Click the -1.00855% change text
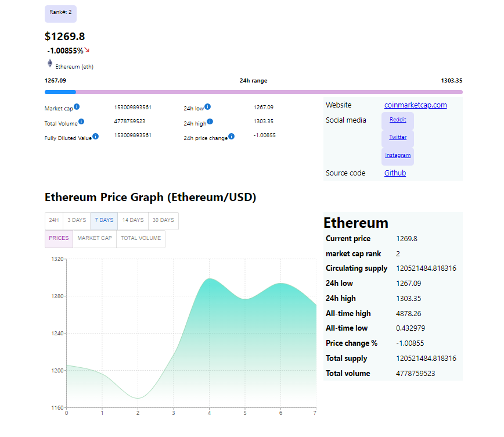Image resolution: width=504 pixels, height=437 pixels. point(65,51)
